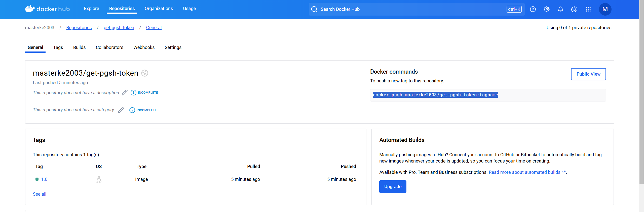
Task: Click the description INCOMPLETE info icon
Action: click(x=133, y=93)
